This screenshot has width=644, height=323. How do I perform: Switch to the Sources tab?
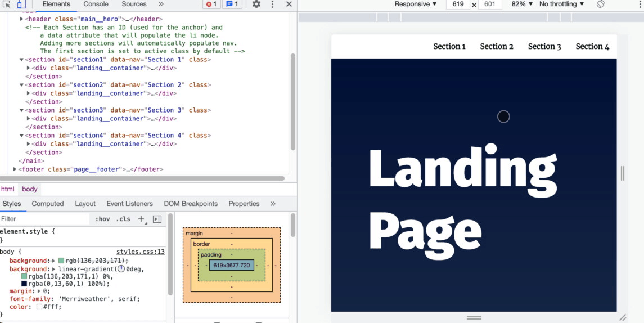134,4
